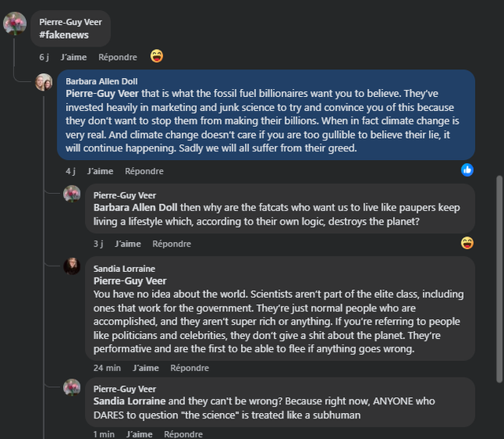Open Sandia Lorraine's author name link
This screenshot has height=439, width=504.
coord(124,269)
